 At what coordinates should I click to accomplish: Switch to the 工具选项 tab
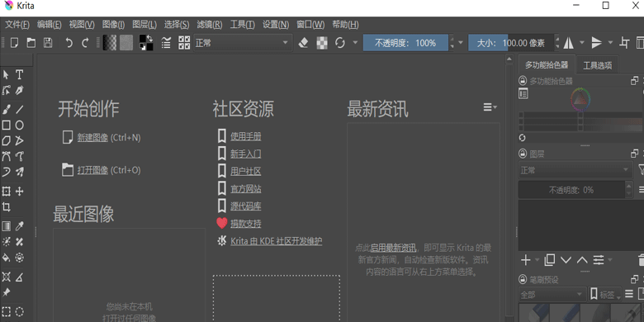pyautogui.click(x=598, y=65)
